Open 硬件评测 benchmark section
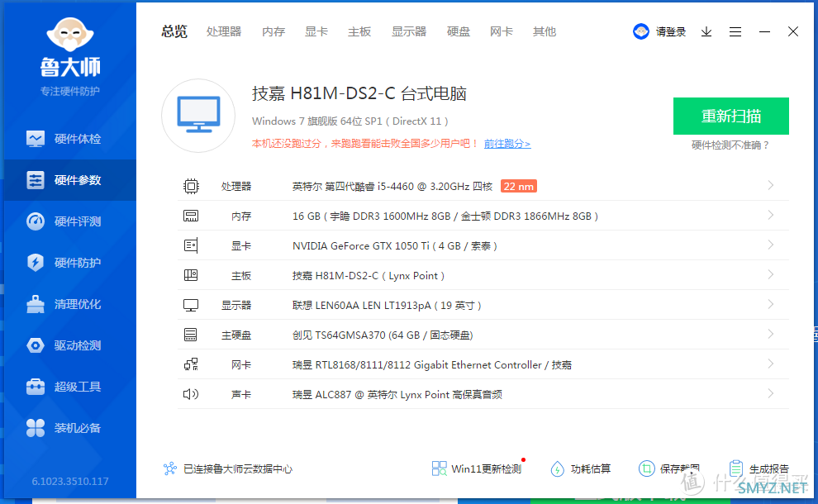The height and width of the screenshot is (504, 818). tap(70, 221)
